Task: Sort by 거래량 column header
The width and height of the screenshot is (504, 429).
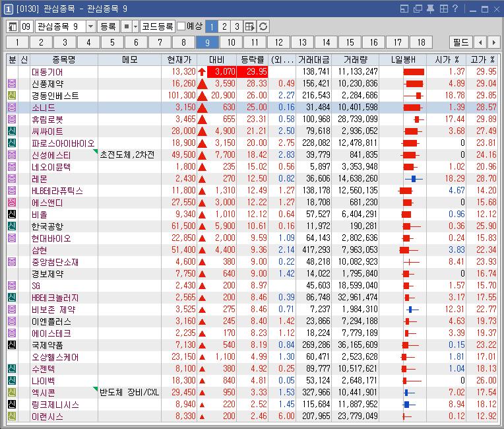Action: 355,60
